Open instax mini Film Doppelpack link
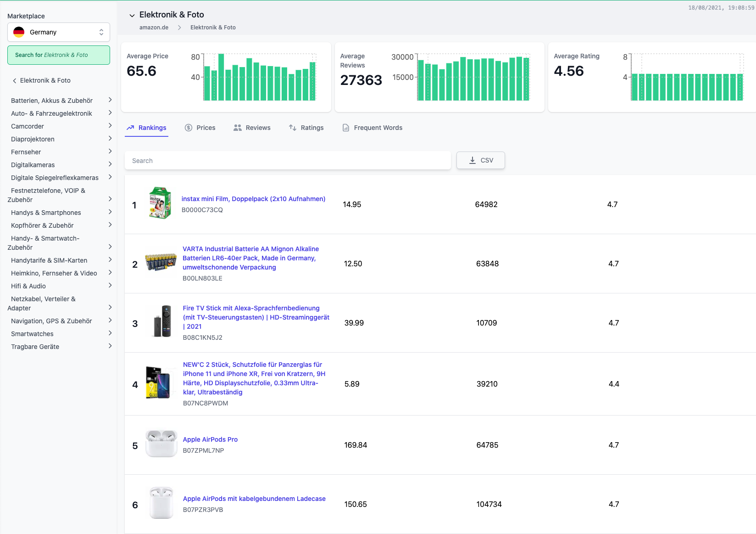This screenshot has height=534, width=756. click(x=253, y=199)
